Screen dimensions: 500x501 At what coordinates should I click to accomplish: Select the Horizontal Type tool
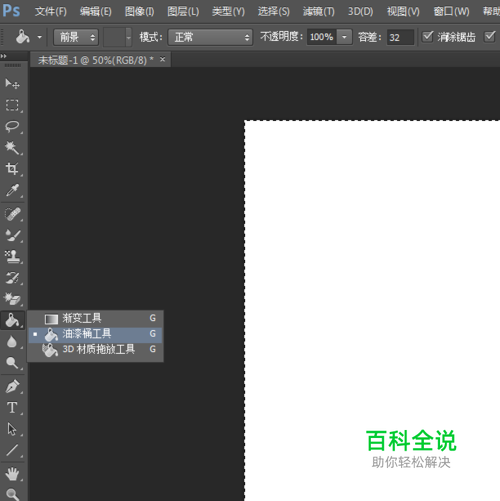(x=12, y=408)
